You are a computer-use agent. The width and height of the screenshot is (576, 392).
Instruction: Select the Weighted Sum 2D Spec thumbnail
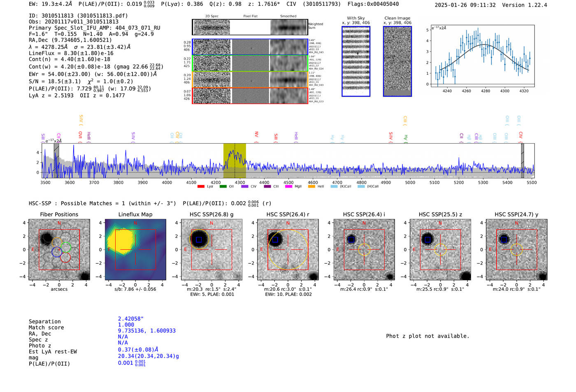click(x=212, y=27)
